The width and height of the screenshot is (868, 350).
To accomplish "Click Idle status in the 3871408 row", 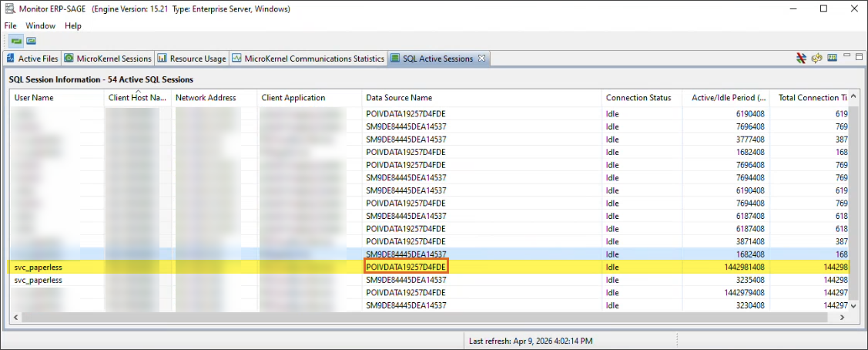I will (x=613, y=241).
